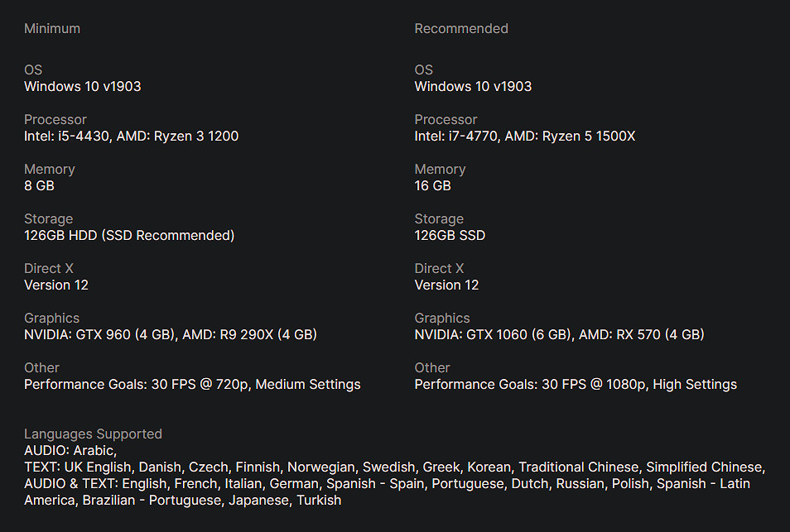The height and width of the screenshot is (532, 790).
Task: Click the Languages Supported label
Action: [93, 434]
